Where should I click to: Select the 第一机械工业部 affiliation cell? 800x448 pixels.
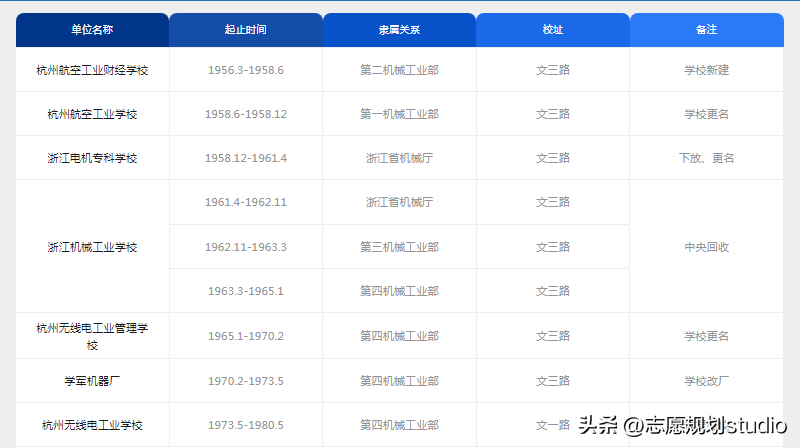tap(399, 114)
